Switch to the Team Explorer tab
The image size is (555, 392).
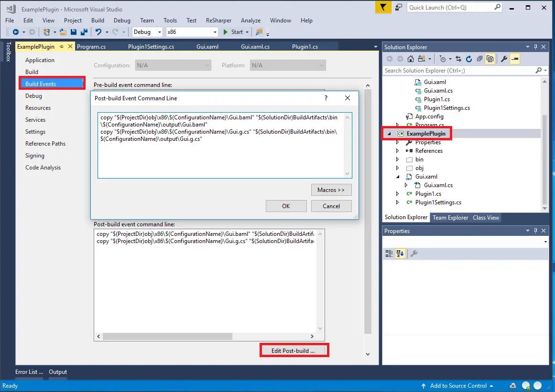point(450,218)
